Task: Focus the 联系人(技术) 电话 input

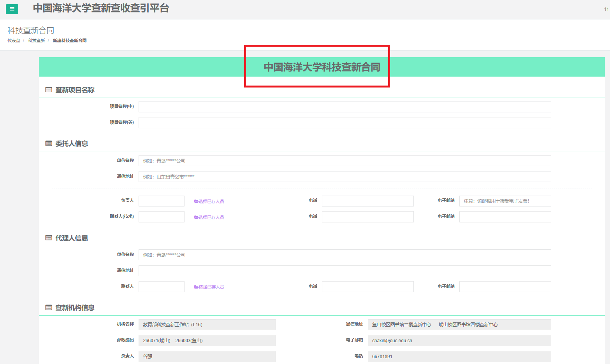Action: tap(368, 217)
